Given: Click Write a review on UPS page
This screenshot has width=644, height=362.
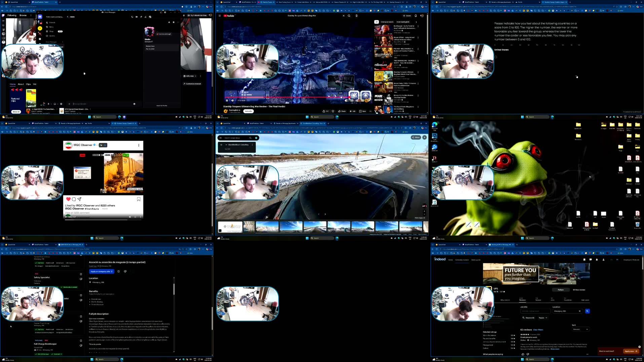Looking at the screenshot, I should pyautogui.click(x=579, y=290).
